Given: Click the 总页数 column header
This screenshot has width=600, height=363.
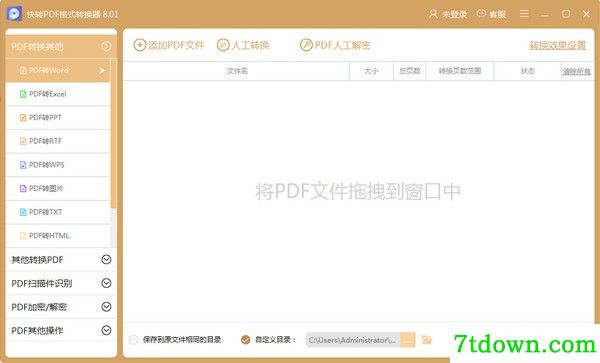Looking at the screenshot, I should click(x=409, y=71).
